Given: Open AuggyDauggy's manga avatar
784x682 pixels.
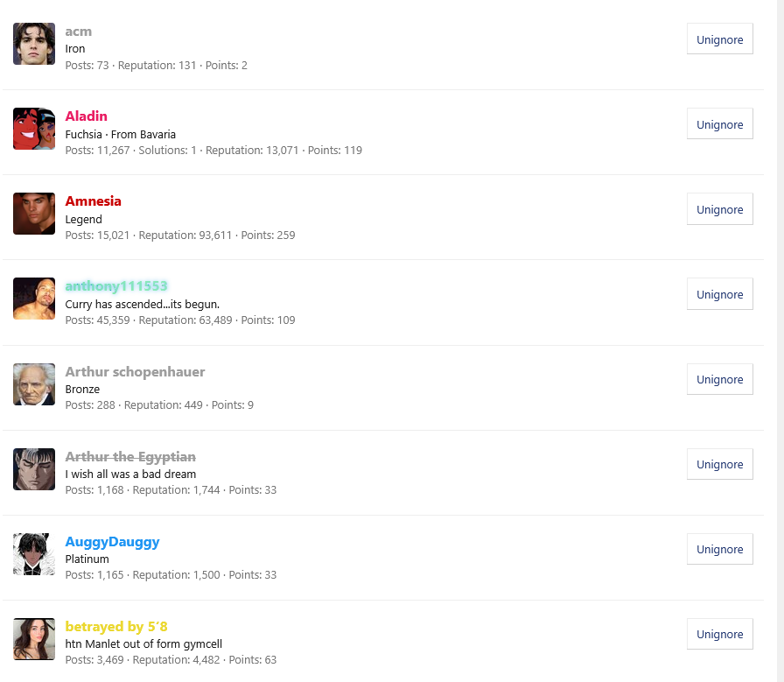Looking at the screenshot, I should 34,554.
